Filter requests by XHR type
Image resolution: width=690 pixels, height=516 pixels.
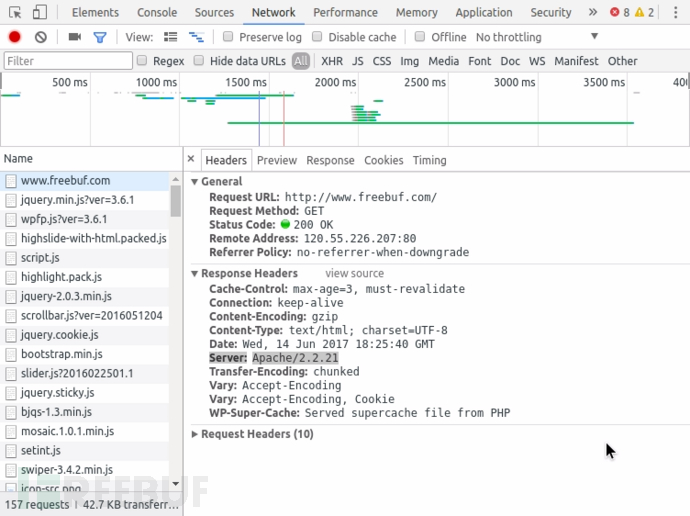(331, 61)
